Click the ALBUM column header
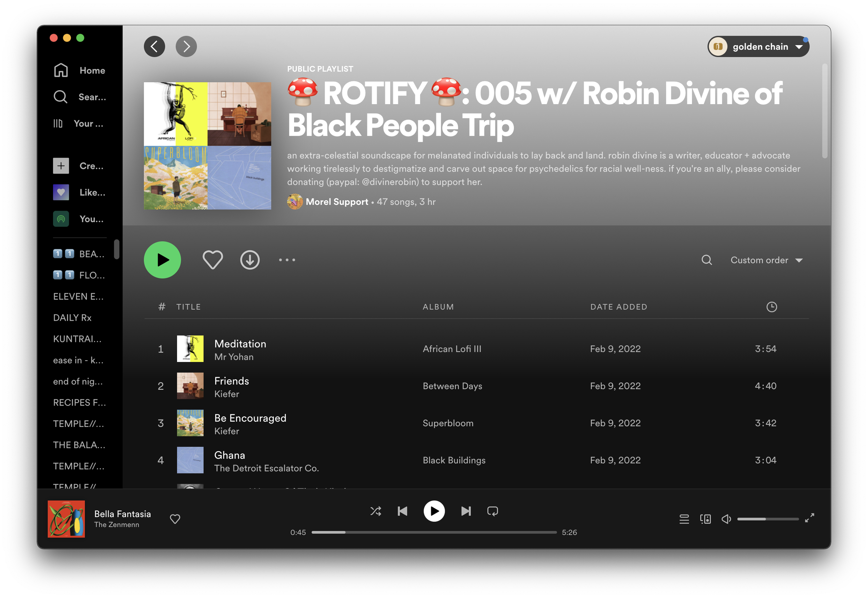The image size is (868, 598). click(438, 307)
